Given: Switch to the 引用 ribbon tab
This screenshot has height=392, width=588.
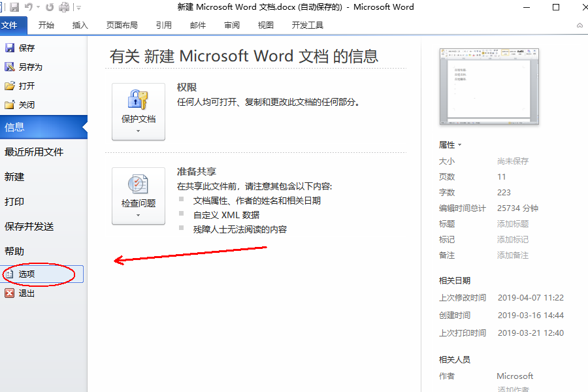Looking at the screenshot, I should (164, 25).
